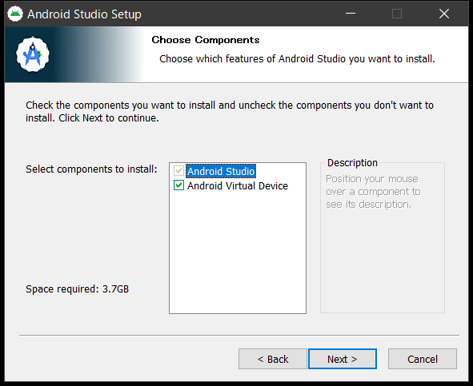
Task: Click the Android Studio Setup window title
Action: point(84,14)
